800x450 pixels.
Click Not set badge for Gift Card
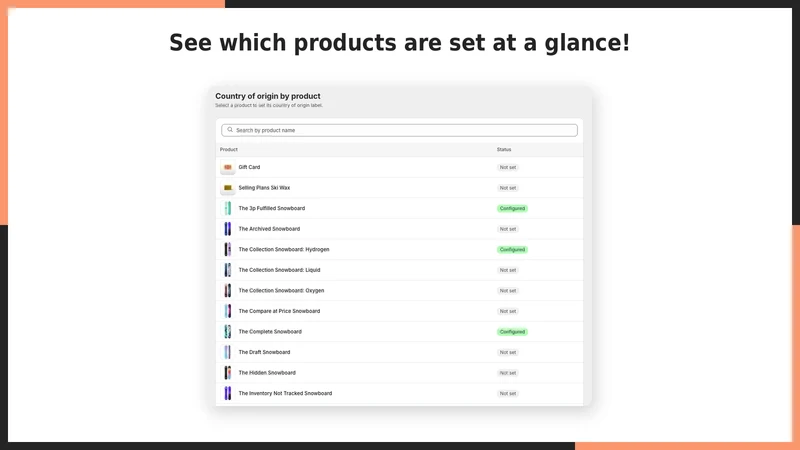click(x=508, y=167)
